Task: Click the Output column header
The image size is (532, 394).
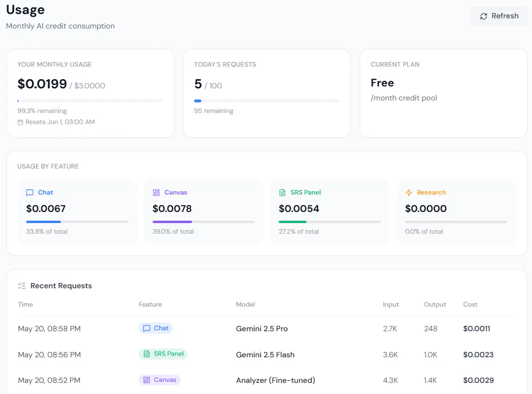Action: pos(435,304)
